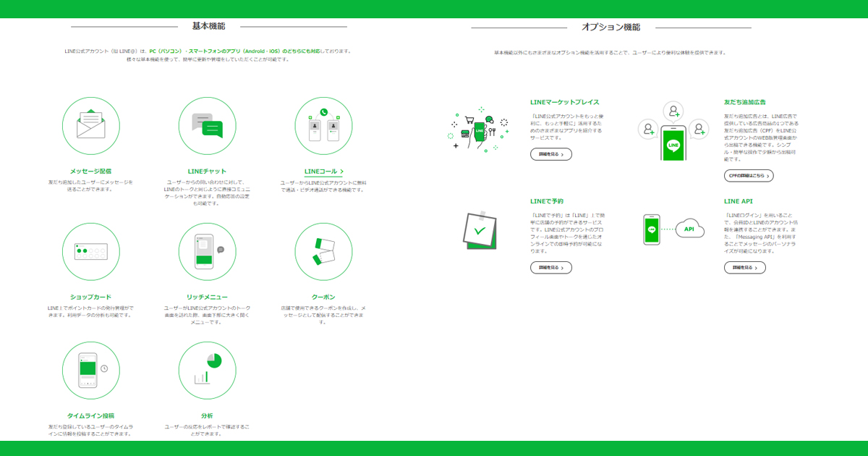The height and width of the screenshot is (456, 868).
Task: Click the クーポン title text
Action: click(323, 297)
